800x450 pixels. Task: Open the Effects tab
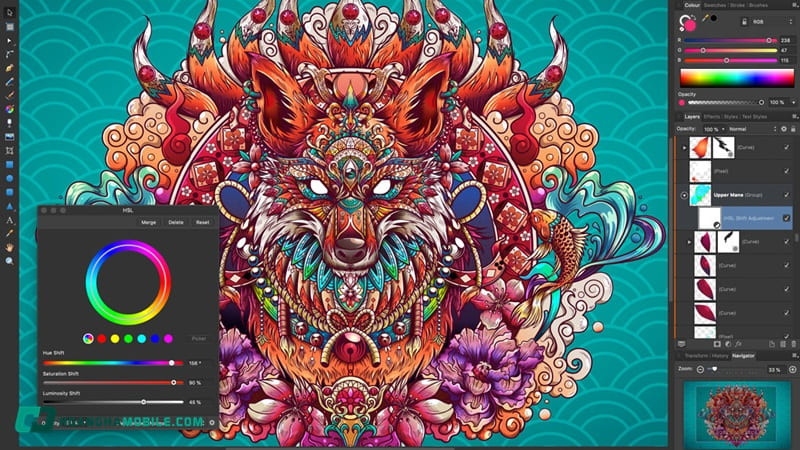click(x=712, y=117)
